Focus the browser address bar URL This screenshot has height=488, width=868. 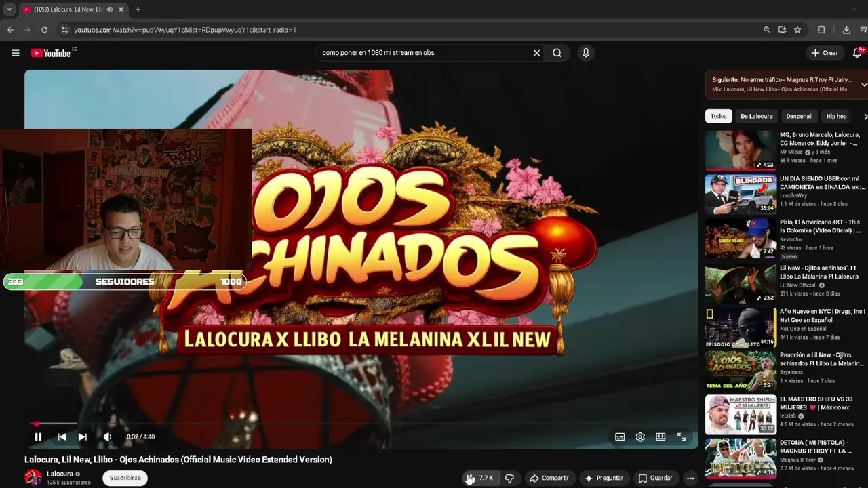pos(184,30)
